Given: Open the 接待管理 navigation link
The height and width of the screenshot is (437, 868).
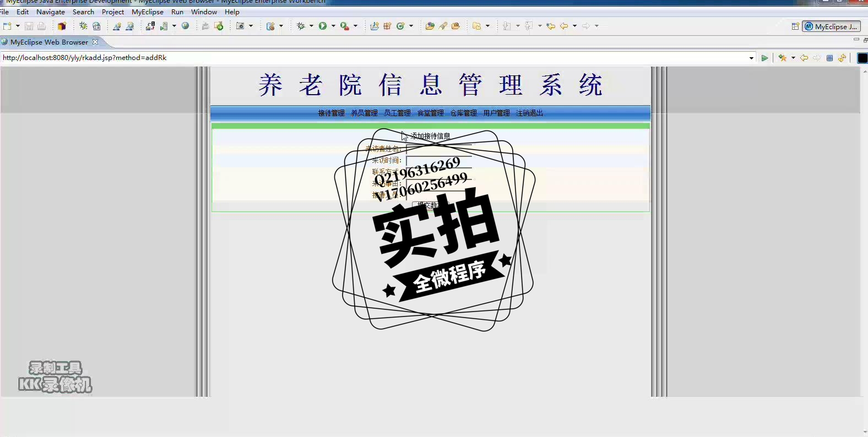Looking at the screenshot, I should click(x=331, y=113).
